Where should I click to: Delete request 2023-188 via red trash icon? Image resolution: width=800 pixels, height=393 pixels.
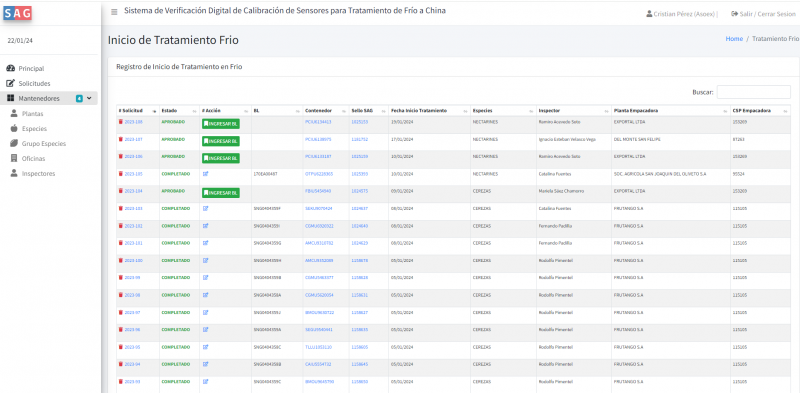121,122
